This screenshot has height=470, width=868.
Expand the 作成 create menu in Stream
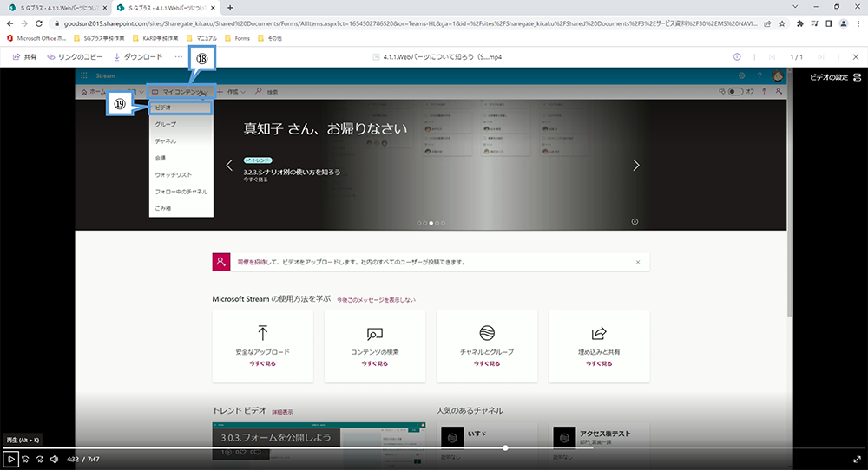click(232, 92)
